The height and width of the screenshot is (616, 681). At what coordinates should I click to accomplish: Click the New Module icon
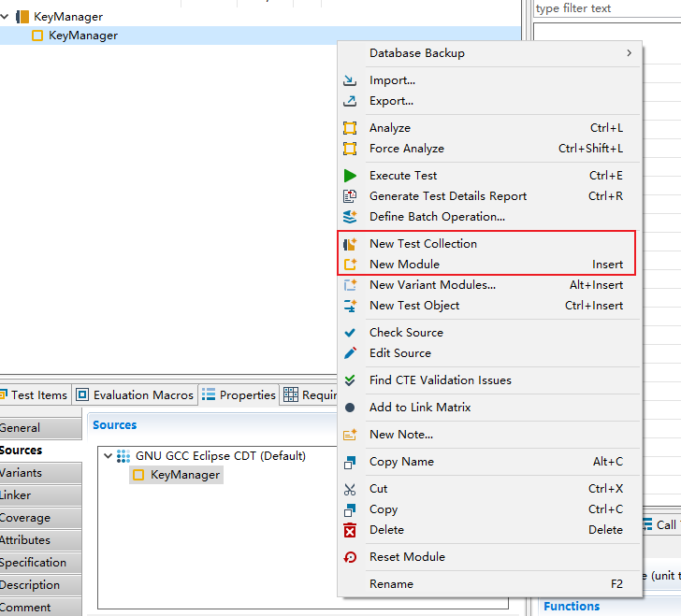[x=350, y=265]
